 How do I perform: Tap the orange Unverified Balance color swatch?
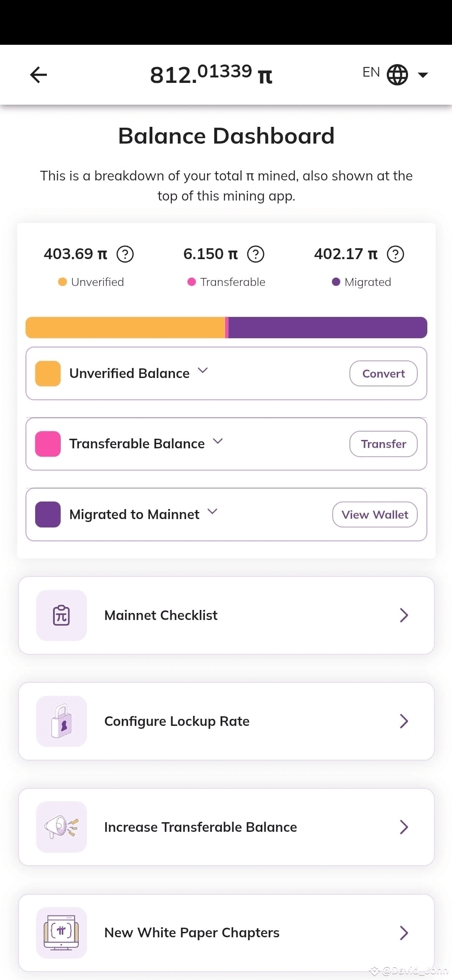coord(48,373)
